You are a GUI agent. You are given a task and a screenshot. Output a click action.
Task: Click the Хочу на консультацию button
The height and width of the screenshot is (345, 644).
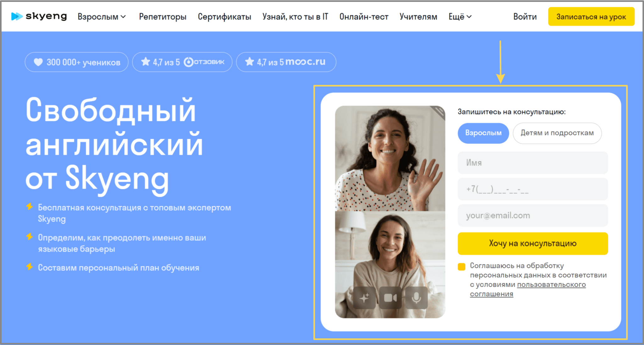pos(533,243)
